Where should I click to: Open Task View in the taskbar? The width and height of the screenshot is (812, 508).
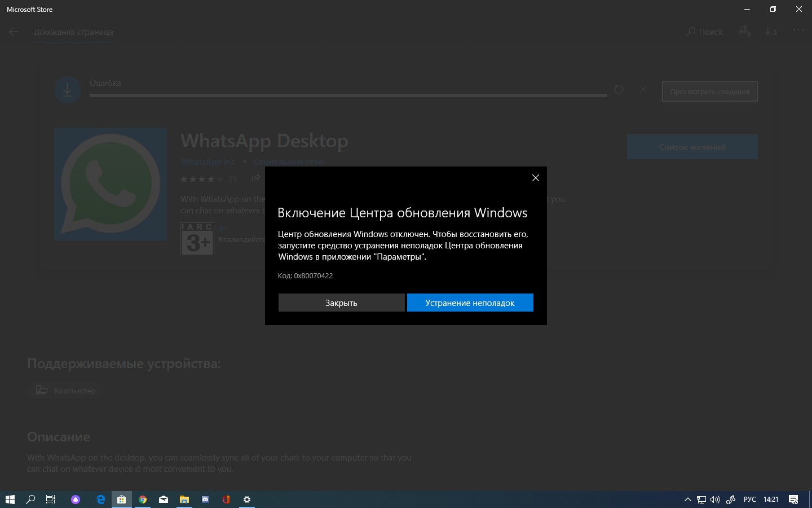click(51, 499)
